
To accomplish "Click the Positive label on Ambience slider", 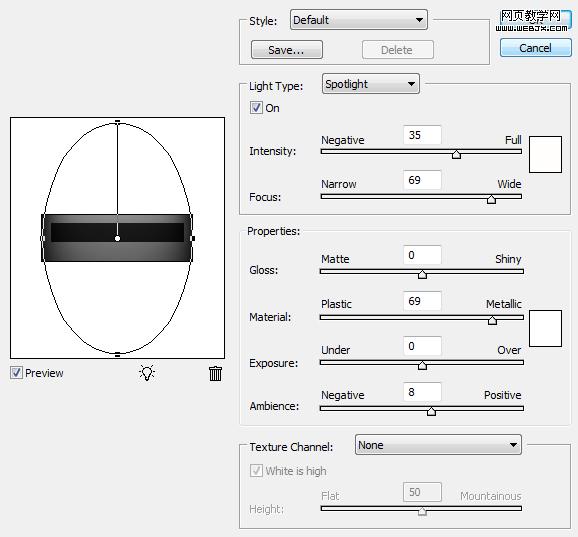I will pos(502,395).
